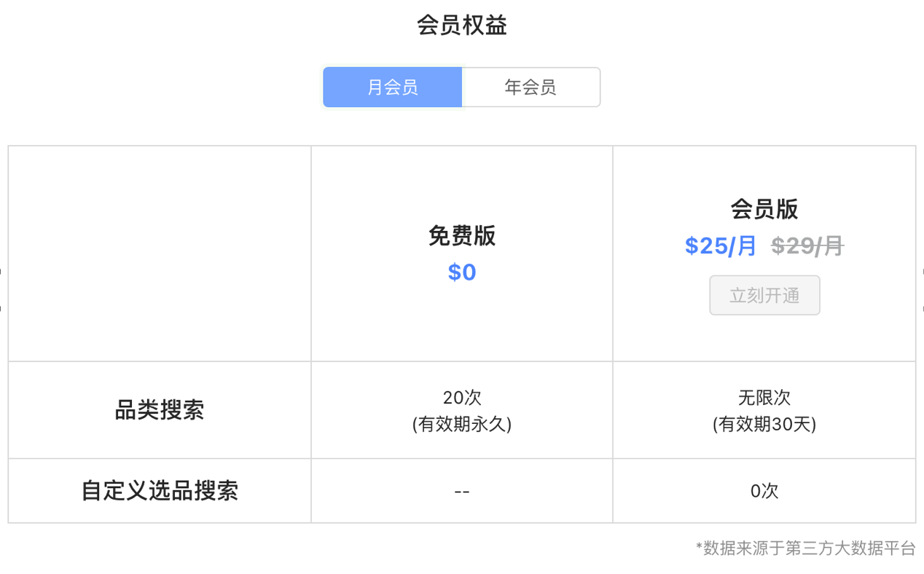Viewport: 924px width, 574px height.
Task: Click the 20次 free plan quota cell
Action: click(x=461, y=398)
